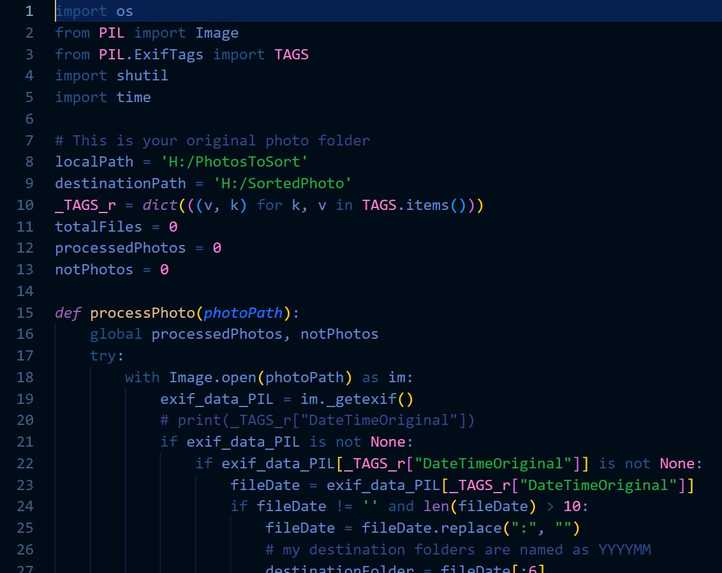
Task: Click 'Image.open' on line 18
Action: [212, 377]
